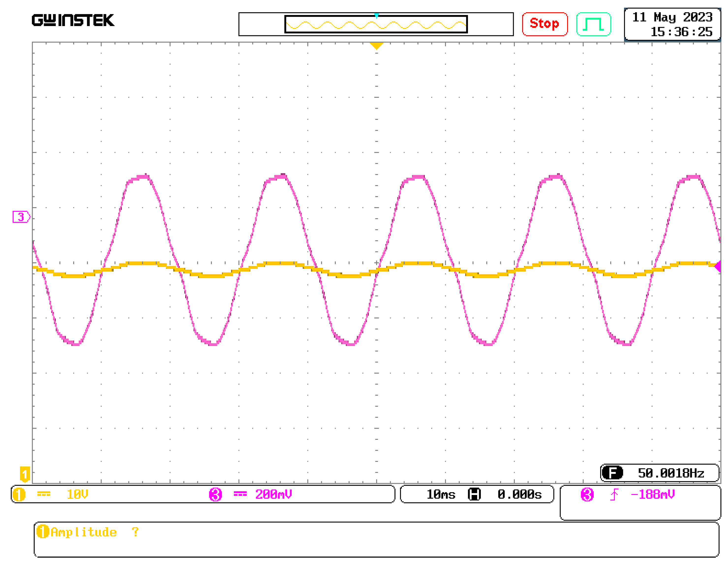This screenshot has height=565, width=728.
Task: Toggle the magenta channel 3 badge showing 200mV
Action: (x=215, y=494)
